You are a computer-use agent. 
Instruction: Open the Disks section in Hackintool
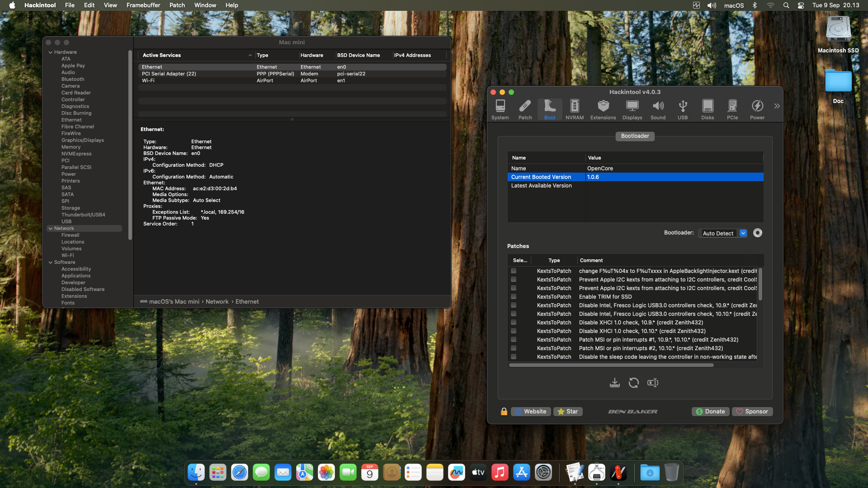[708, 109]
